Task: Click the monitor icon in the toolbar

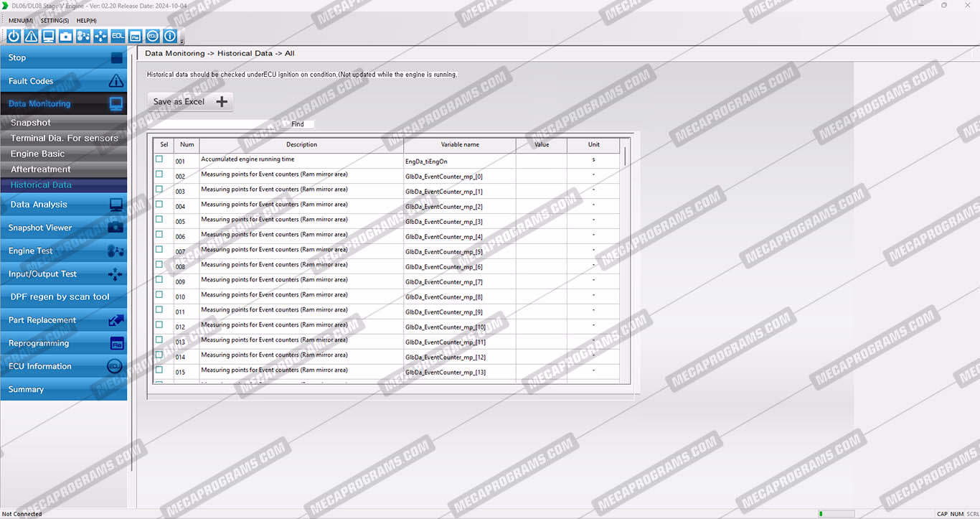Action: click(48, 36)
